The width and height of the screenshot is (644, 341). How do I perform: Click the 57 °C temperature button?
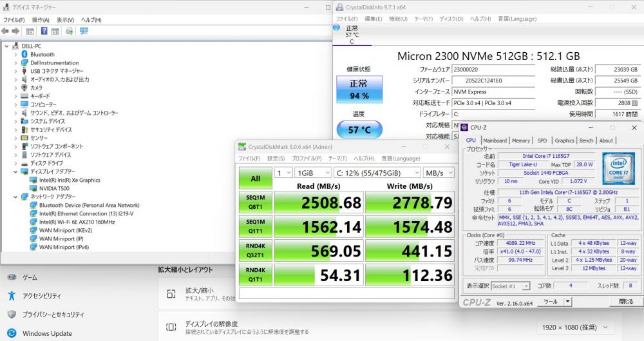359,130
